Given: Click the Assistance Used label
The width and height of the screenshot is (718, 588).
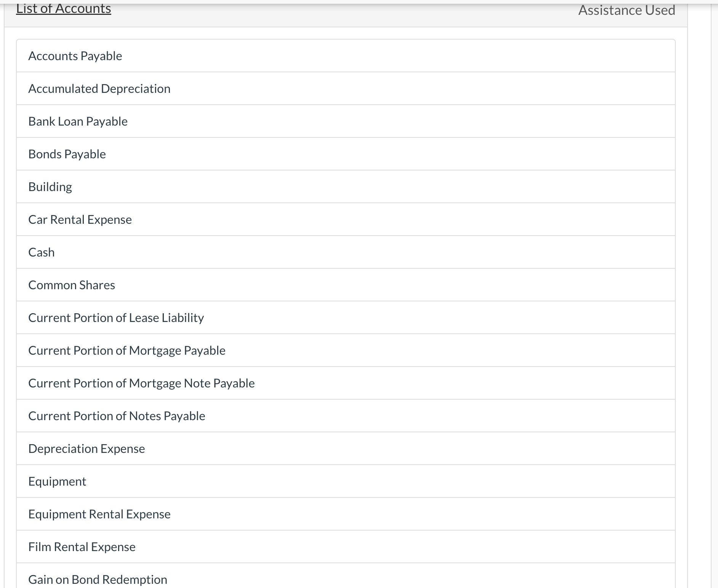Looking at the screenshot, I should 626,10.
